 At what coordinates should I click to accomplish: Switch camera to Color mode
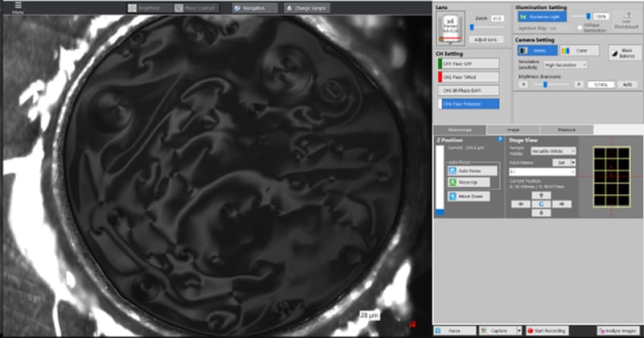tap(576, 50)
